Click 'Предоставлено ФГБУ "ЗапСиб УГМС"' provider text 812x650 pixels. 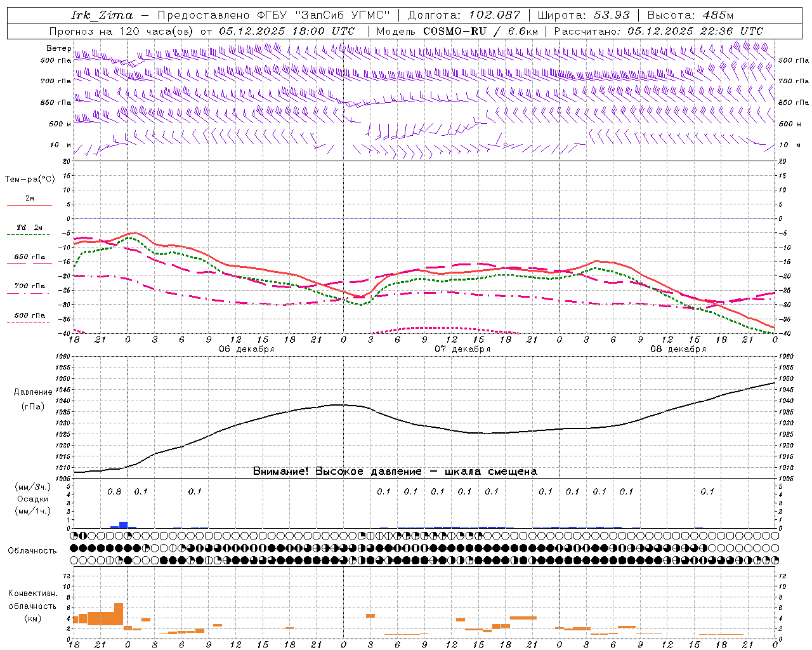pyautogui.click(x=273, y=15)
